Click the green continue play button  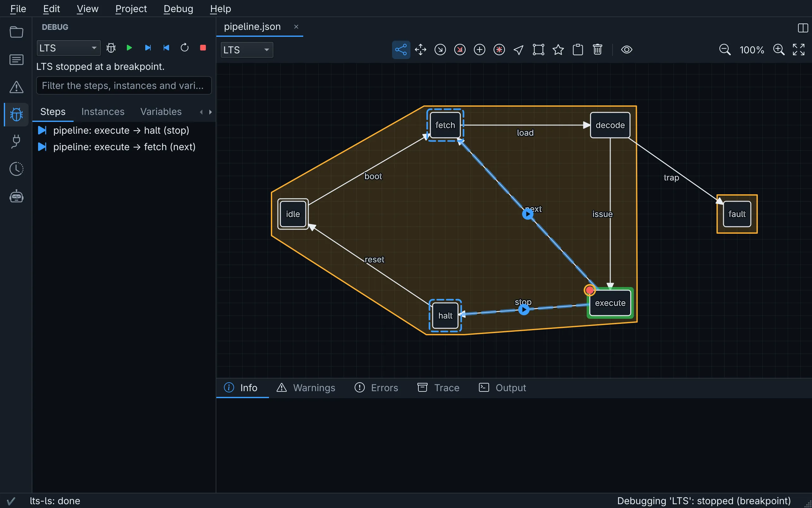click(129, 48)
